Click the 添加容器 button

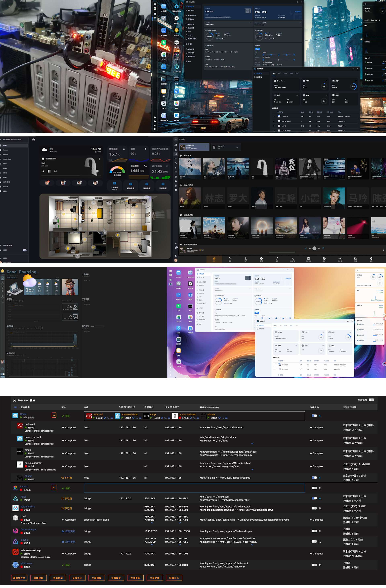[39, 578]
